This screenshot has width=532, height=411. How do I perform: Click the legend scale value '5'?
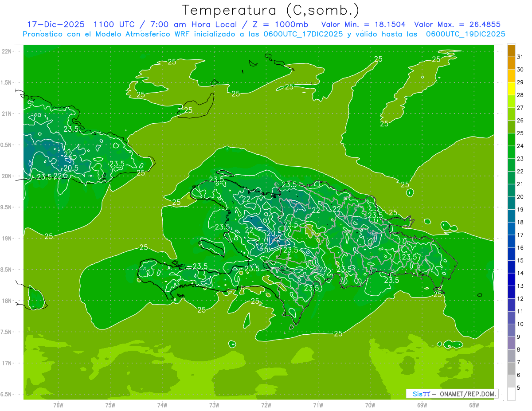519,388
